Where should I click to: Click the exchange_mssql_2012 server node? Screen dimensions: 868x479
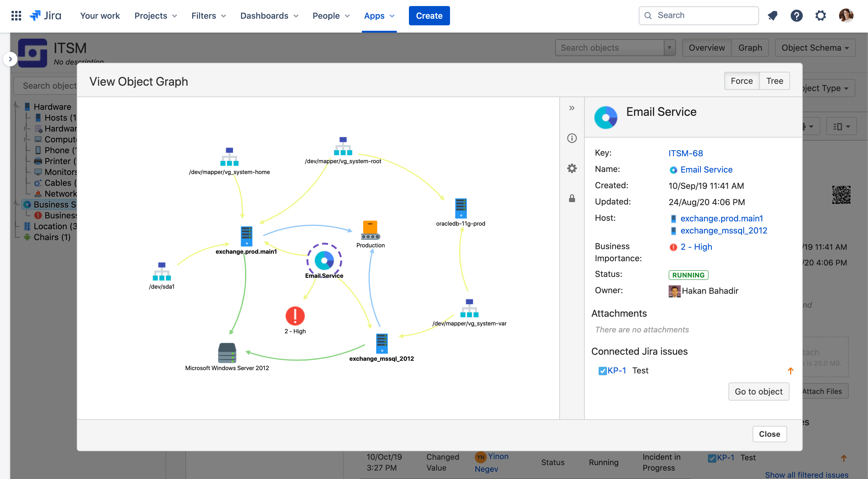pos(381,344)
